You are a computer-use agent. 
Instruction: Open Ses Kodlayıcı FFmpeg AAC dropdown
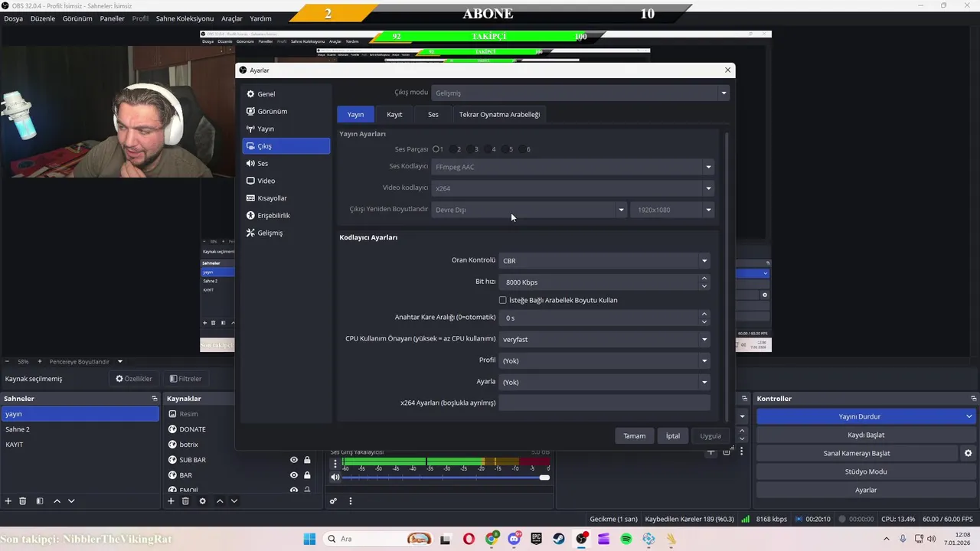[x=572, y=167]
